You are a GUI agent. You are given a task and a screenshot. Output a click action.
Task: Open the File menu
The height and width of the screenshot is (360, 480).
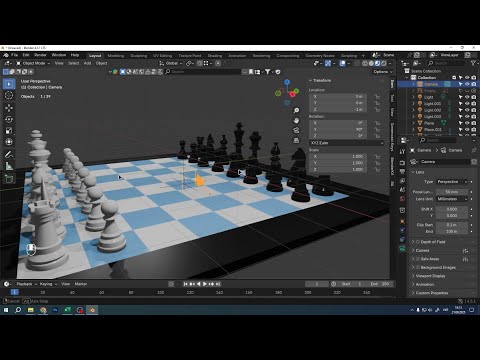(x=15, y=55)
